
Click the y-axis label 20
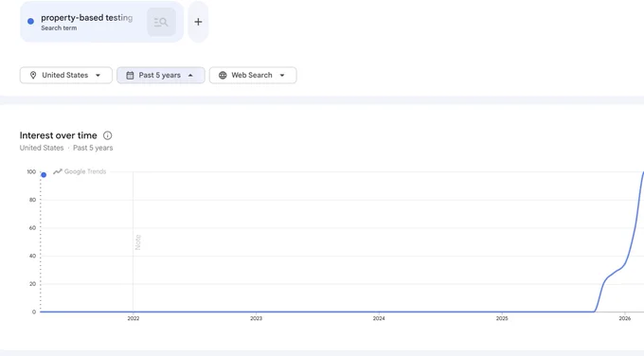(x=32, y=284)
